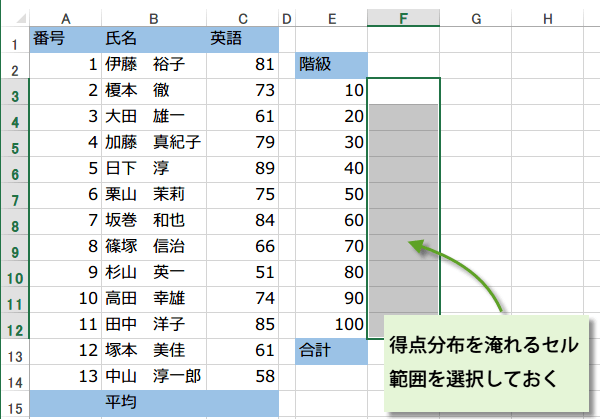Click English score 79
Viewport: 600px width, 419px height.
pos(243,144)
